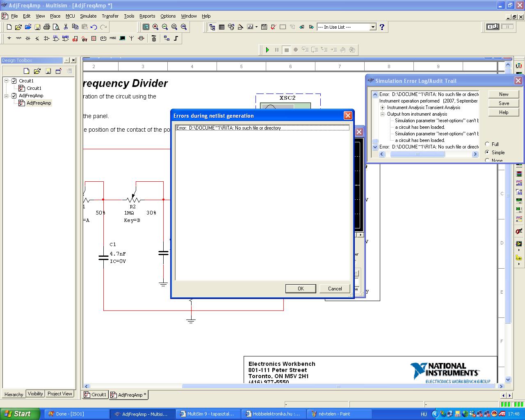The height and width of the screenshot is (420, 525).
Task: Open the Reports menu
Action: [x=147, y=16]
